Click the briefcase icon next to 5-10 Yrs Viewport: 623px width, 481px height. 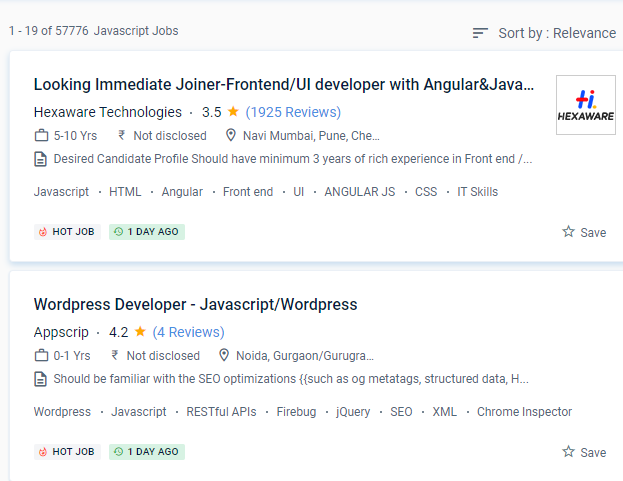[41, 135]
